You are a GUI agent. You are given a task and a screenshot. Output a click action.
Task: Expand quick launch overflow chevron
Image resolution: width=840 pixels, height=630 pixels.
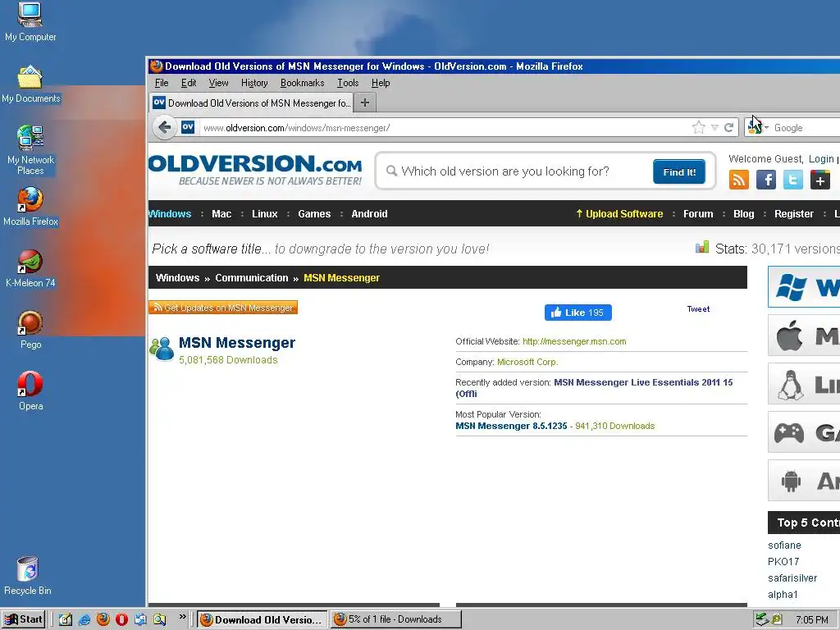[182, 617]
